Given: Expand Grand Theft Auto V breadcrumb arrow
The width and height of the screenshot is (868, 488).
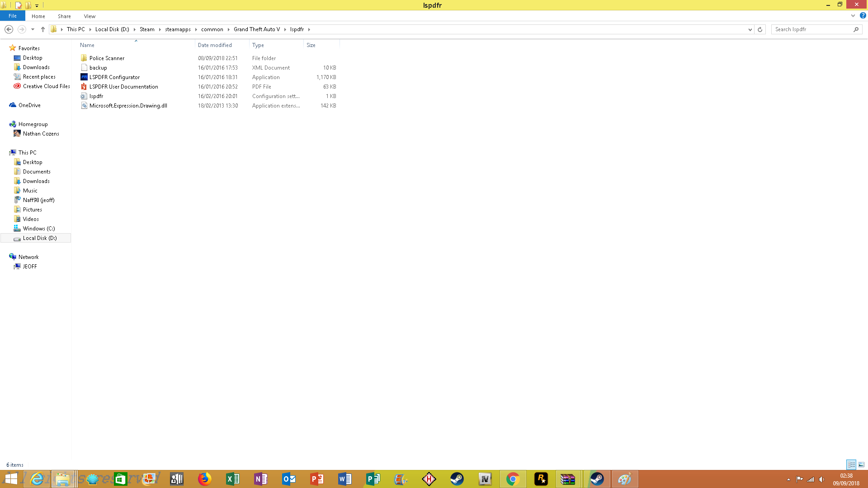Looking at the screenshot, I should 285,29.
